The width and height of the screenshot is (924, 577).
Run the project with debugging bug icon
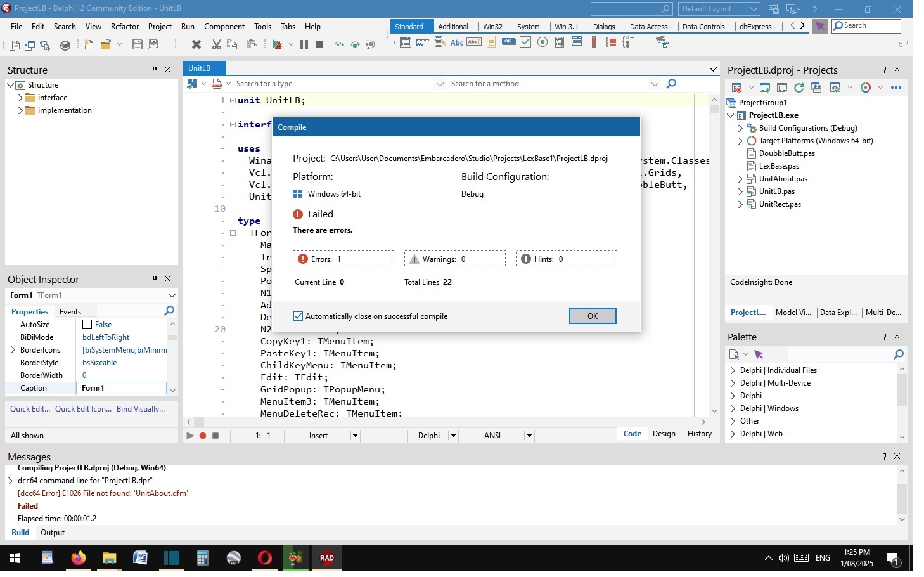(277, 44)
